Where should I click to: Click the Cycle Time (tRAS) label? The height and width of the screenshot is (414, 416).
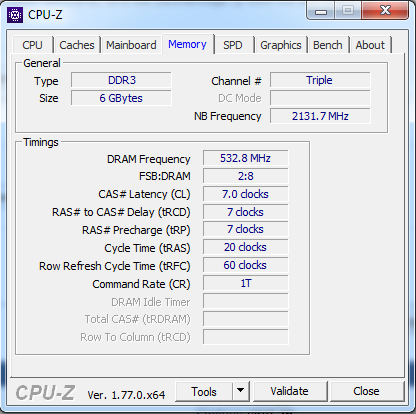tap(147, 248)
